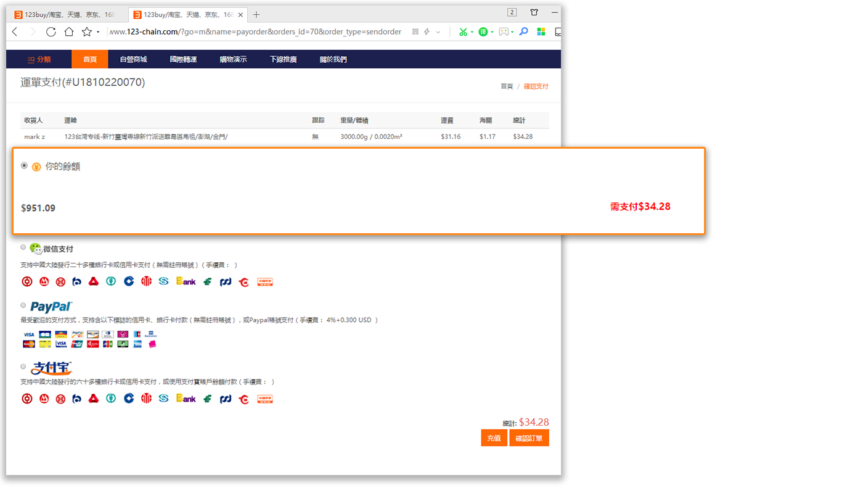
Task: Go back using the browser back arrow
Action: point(15,31)
